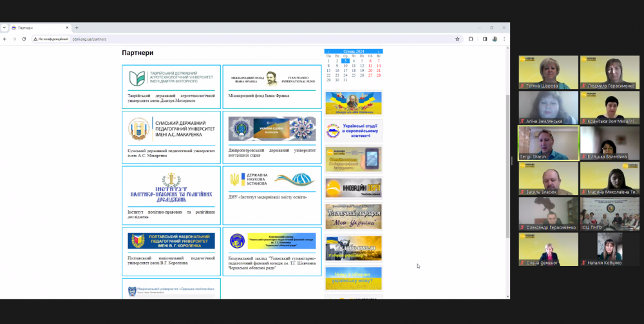
Task: Bookmark this page with the star icon
Action: [x=457, y=39]
